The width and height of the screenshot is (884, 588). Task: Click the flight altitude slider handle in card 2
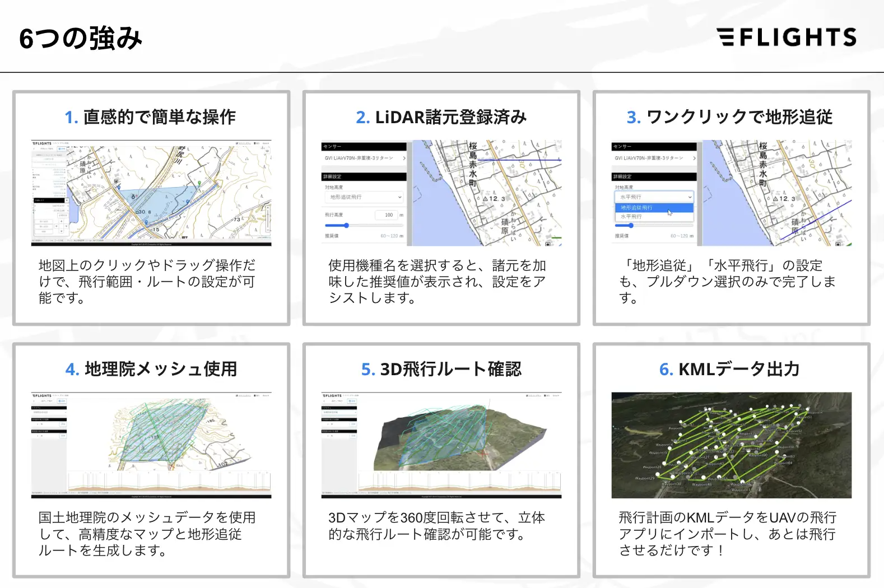coord(346,226)
